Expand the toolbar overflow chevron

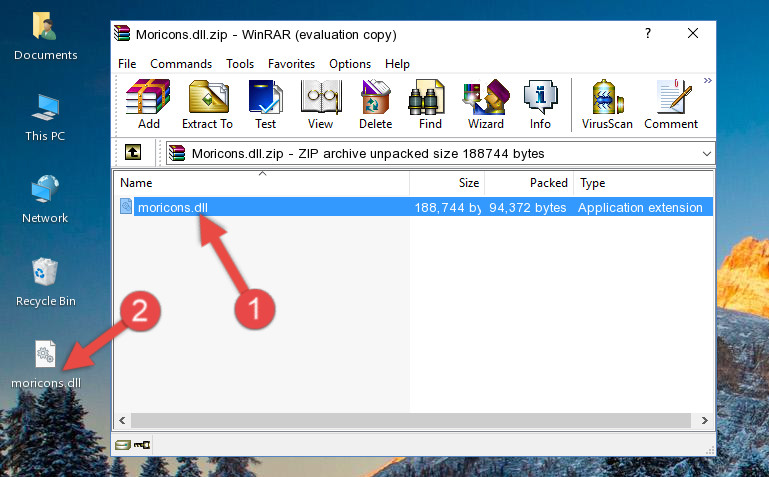[x=707, y=81]
